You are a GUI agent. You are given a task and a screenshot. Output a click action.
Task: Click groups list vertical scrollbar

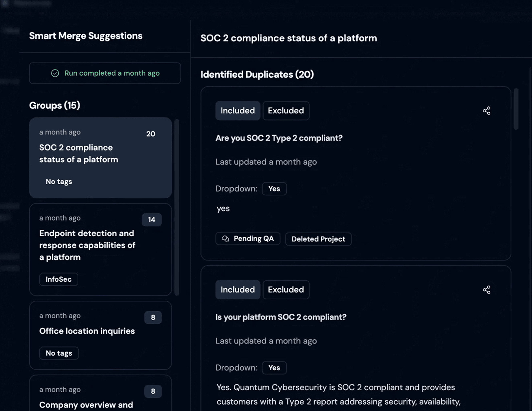pyautogui.click(x=177, y=207)
